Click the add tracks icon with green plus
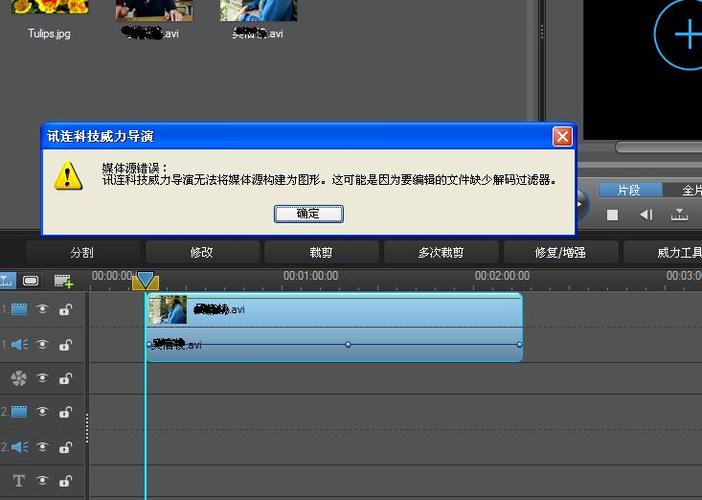 tap(63, 281)
